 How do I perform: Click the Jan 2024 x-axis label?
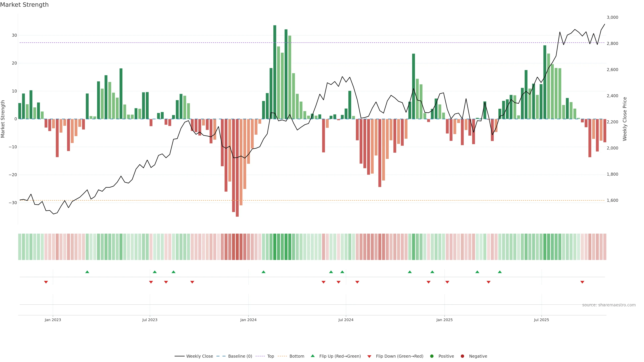click(248, 320)
